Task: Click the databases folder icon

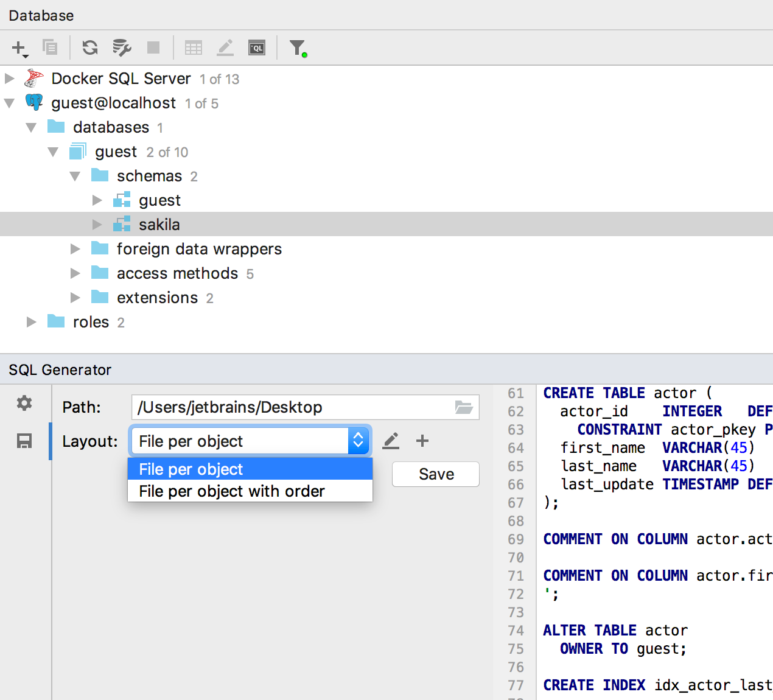Action: (56, 127)
